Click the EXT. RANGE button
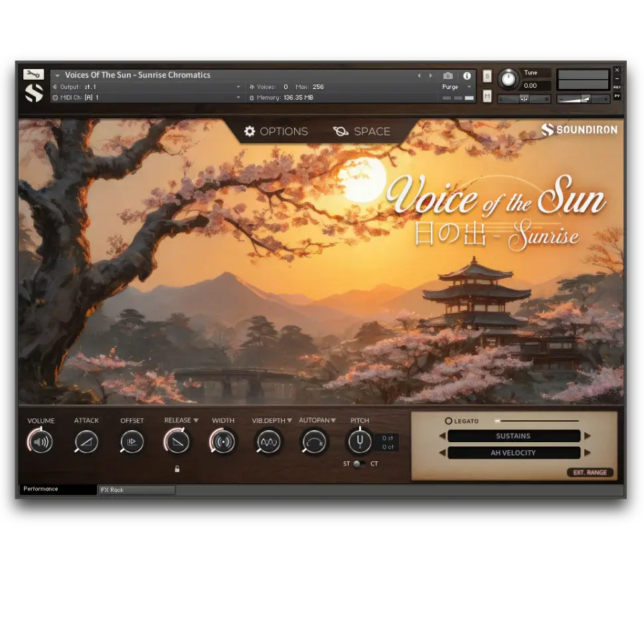 click(x=590, y=472)
